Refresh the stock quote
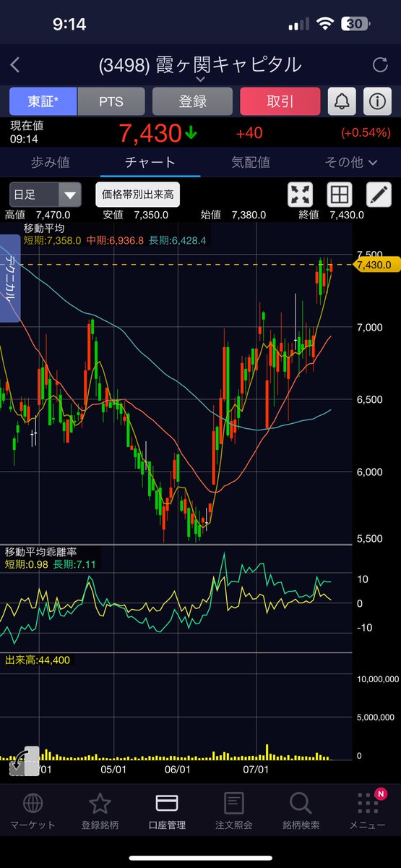The height and width of the screenshot is (868, 401). point(380,65)
